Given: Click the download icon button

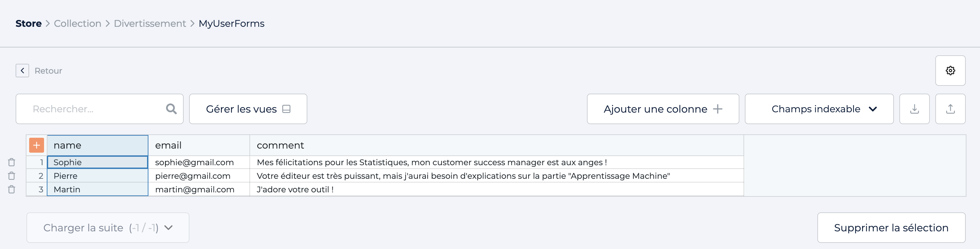Looking at the screenshot, I should pyautogui.click(x=914, y=109).
